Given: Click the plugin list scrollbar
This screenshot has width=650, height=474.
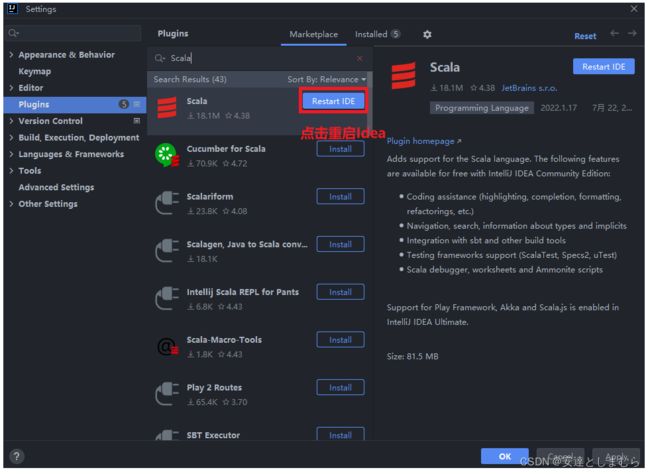Looking at the screenshot, I should click(370, 104).
